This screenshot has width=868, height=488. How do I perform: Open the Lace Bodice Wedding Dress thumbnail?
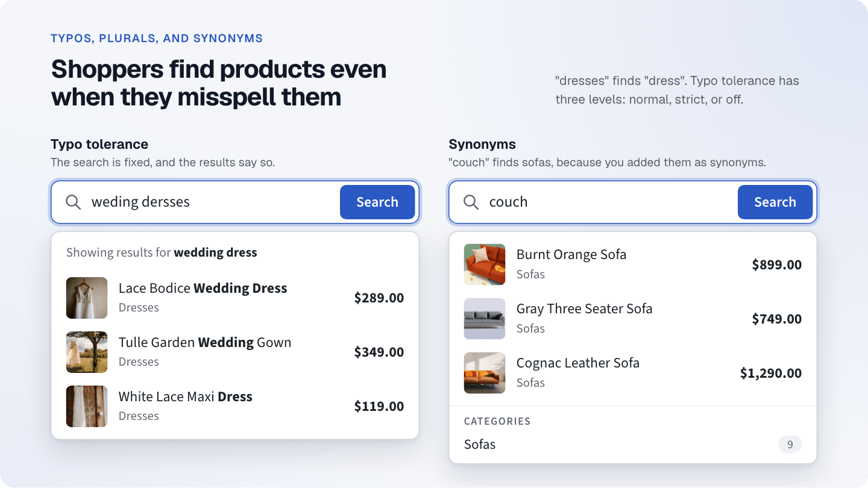point(87,298)
